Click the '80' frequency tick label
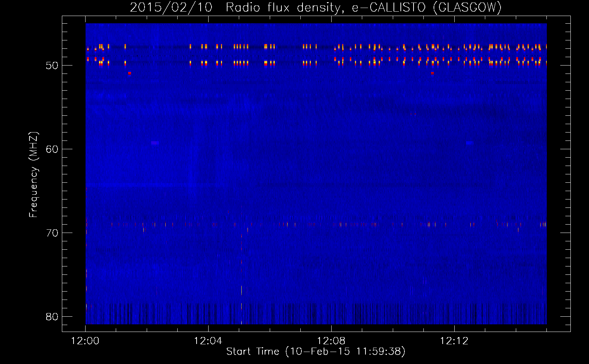The width and height of the screenshot is (589, 364). click(x=52, y=317)
